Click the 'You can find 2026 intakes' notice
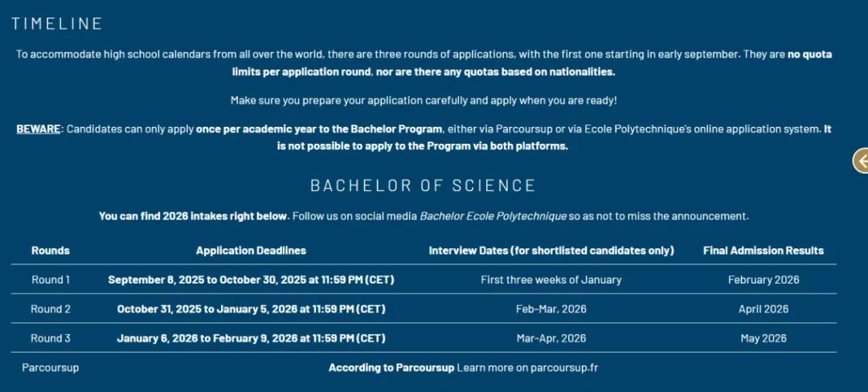868x392 pixels. coord(193,216)
